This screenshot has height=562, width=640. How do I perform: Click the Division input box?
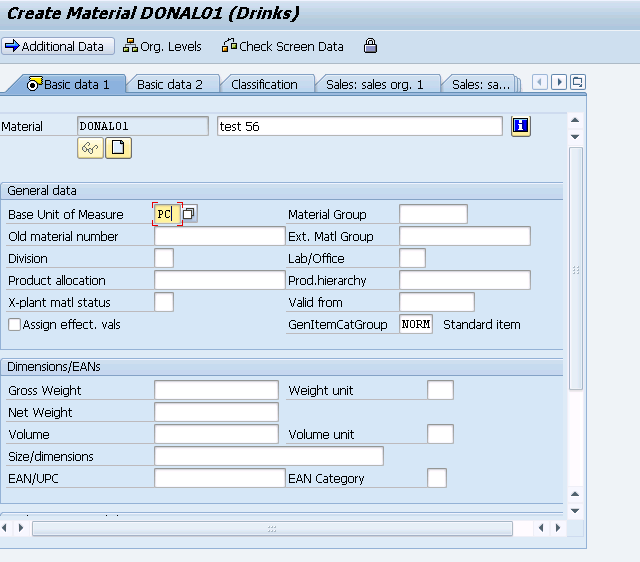pos(164,258)
